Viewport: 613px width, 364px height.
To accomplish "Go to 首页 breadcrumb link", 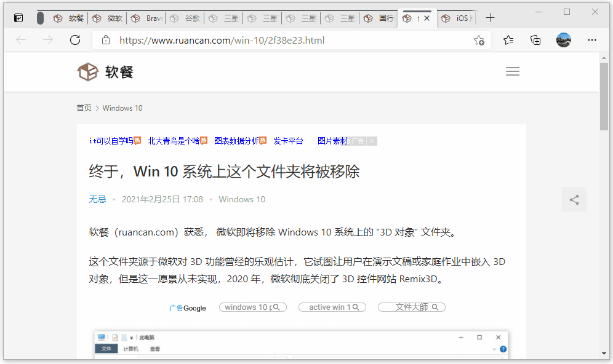I will [x=84, y=108].
